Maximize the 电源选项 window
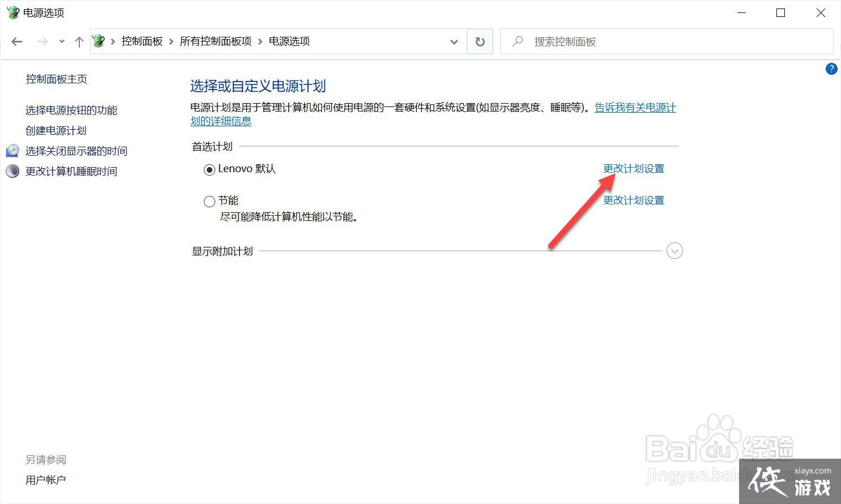The image size is (841, 504). tap(781, 12)
